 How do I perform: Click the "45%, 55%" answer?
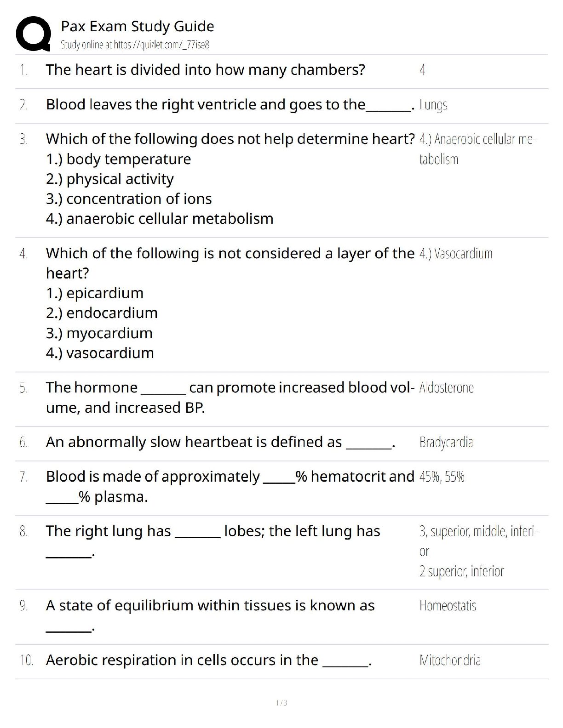click(442, 477)
